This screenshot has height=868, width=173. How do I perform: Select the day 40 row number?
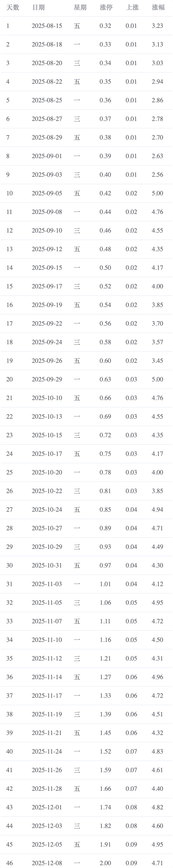tap(10, 751)
